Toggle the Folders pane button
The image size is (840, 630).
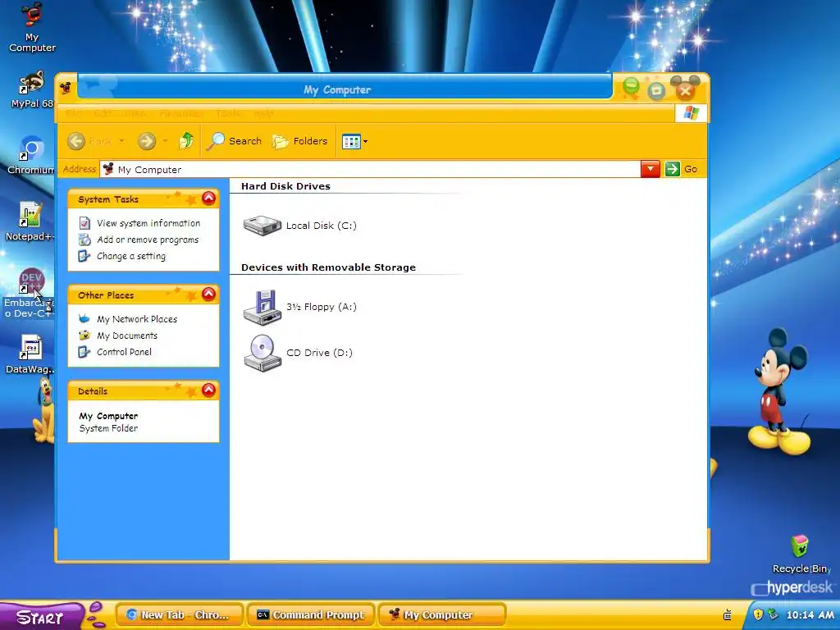tap(300, 141)
